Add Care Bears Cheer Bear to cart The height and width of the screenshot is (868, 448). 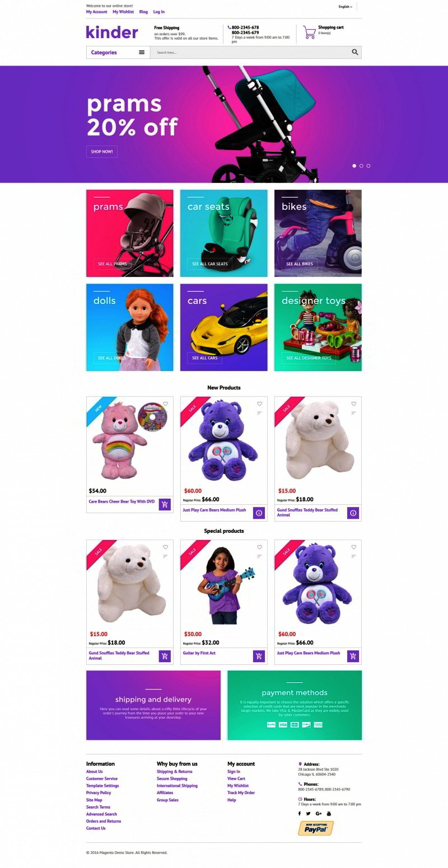click(x=165, y=504)
